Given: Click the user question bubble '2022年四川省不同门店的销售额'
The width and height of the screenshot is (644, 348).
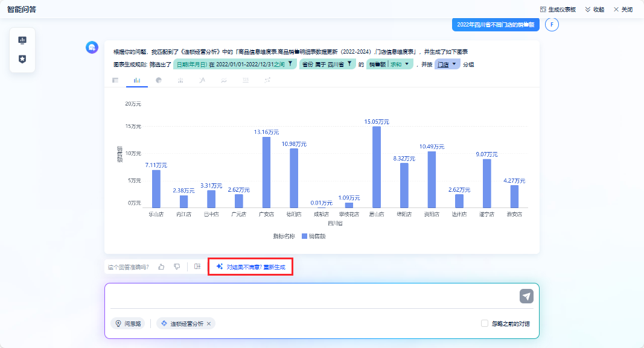Looking at the screenshot, I should (x=496, y=25).
